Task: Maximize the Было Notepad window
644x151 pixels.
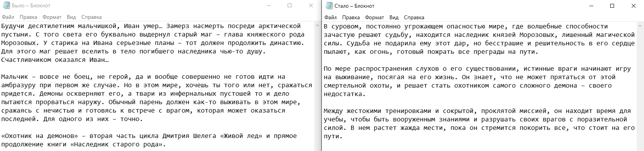Action: (290, 6)
